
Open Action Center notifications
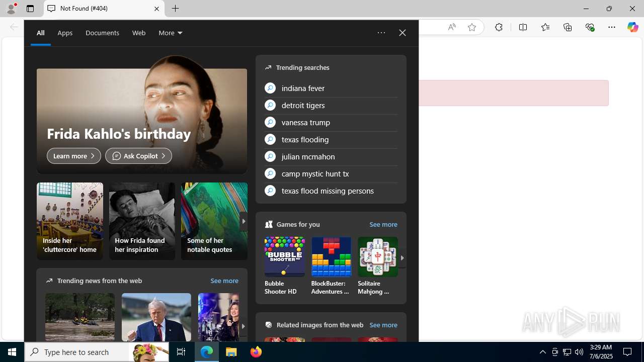pos(628,352)
